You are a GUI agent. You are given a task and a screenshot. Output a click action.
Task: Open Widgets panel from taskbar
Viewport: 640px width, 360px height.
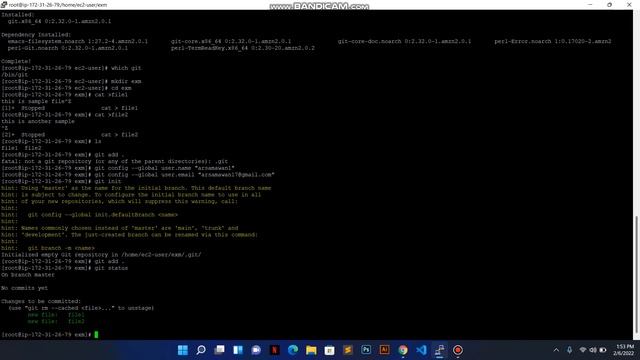(x=238, y=350)
